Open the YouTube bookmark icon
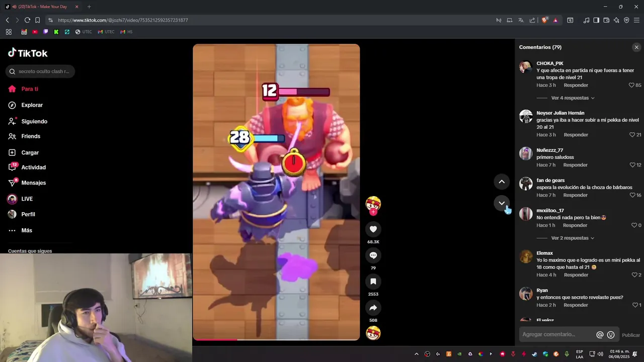Image resolution: width=644 pixels, height=362 pixels. [35, 32]
